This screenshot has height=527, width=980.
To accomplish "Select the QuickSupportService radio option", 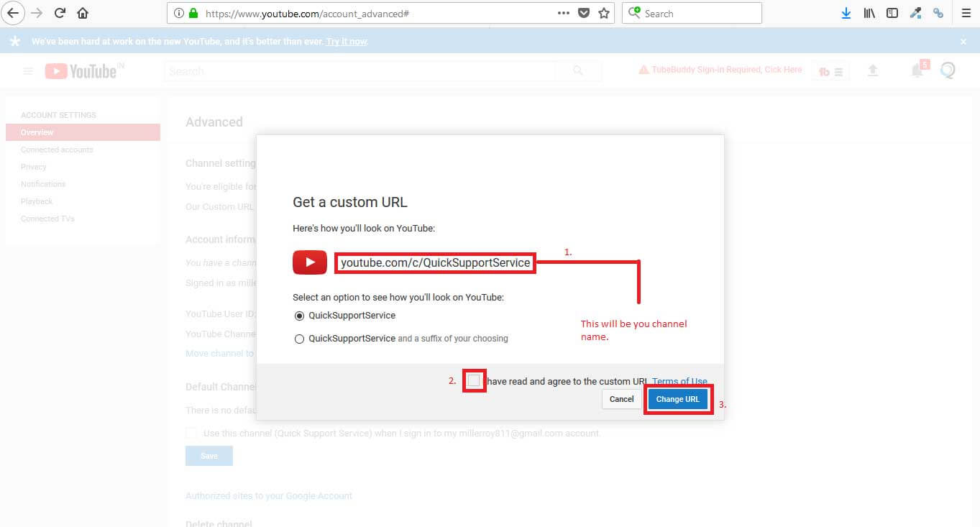I will [x=299, y=315].
